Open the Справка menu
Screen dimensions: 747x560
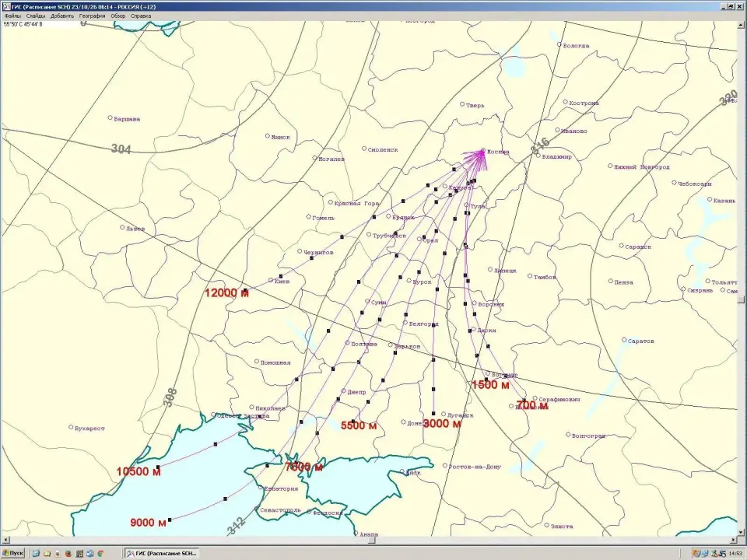141,16
